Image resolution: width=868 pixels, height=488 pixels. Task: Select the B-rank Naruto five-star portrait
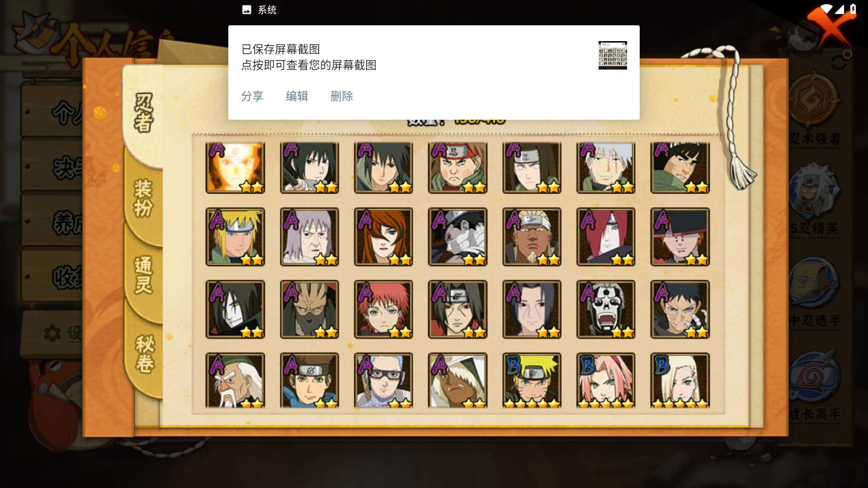click(x=532, y=380)
